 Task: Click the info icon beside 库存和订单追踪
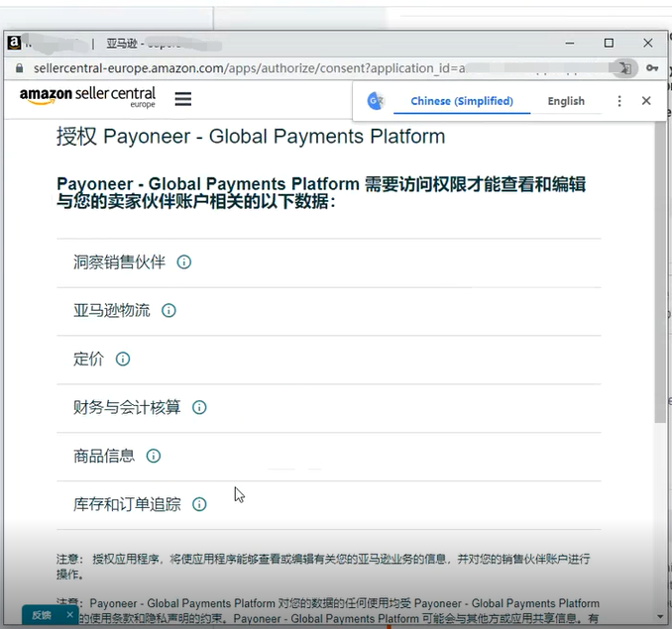pyautogui.click(x=199, y=504)
